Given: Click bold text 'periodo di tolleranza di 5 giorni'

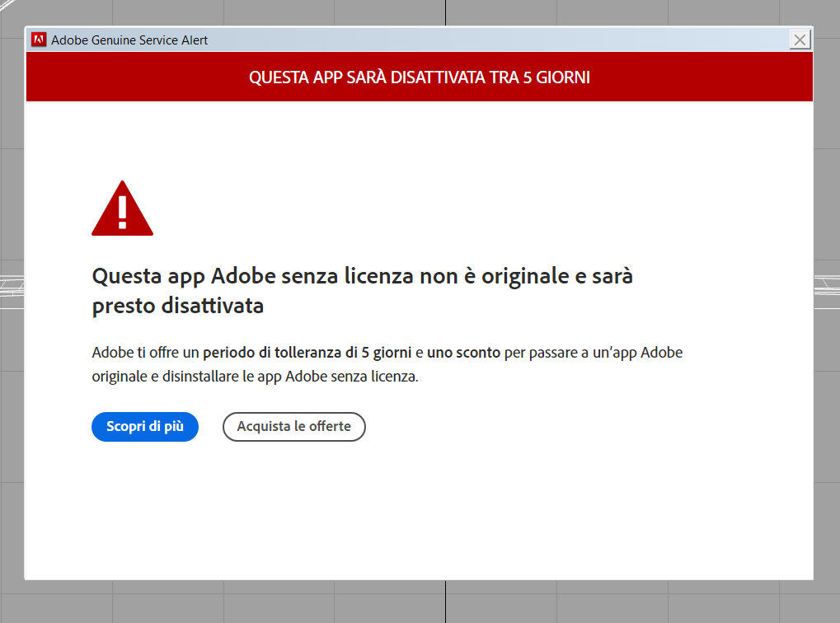Looking at the screenshot, I should coord(307,353).
